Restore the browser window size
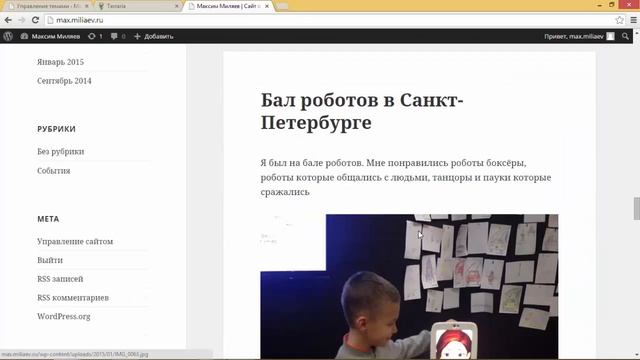The image size is (640, 360). click(x=611, y=5)
